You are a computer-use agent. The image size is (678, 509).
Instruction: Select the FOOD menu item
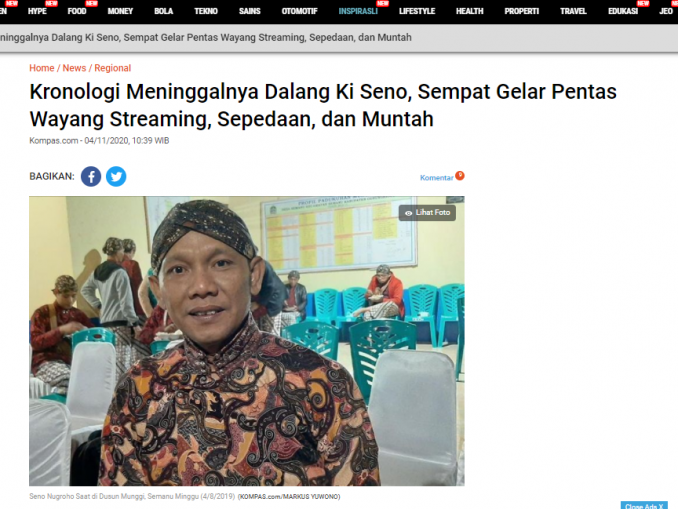pos(77,11)
